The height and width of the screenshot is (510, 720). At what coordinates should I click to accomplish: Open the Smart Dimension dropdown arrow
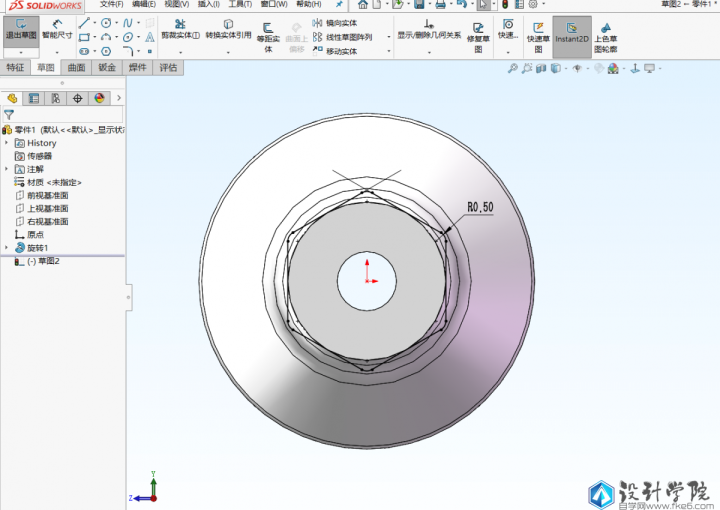(x=56, y=52)
